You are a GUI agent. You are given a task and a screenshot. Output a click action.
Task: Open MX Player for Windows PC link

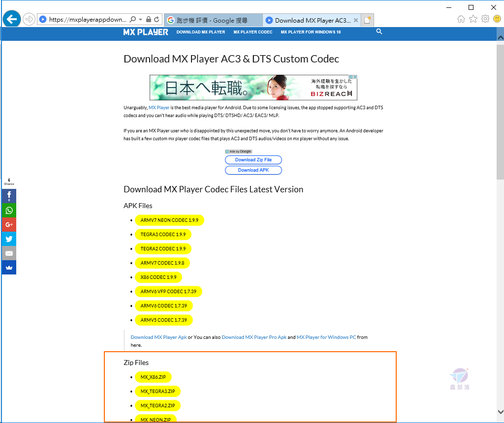tap(326, 337)
